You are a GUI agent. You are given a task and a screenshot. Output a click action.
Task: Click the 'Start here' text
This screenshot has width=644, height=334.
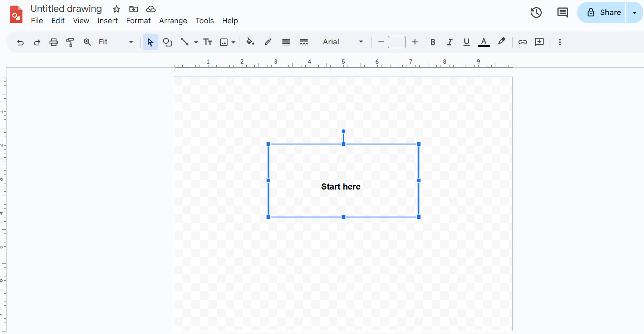coord(341,187)
